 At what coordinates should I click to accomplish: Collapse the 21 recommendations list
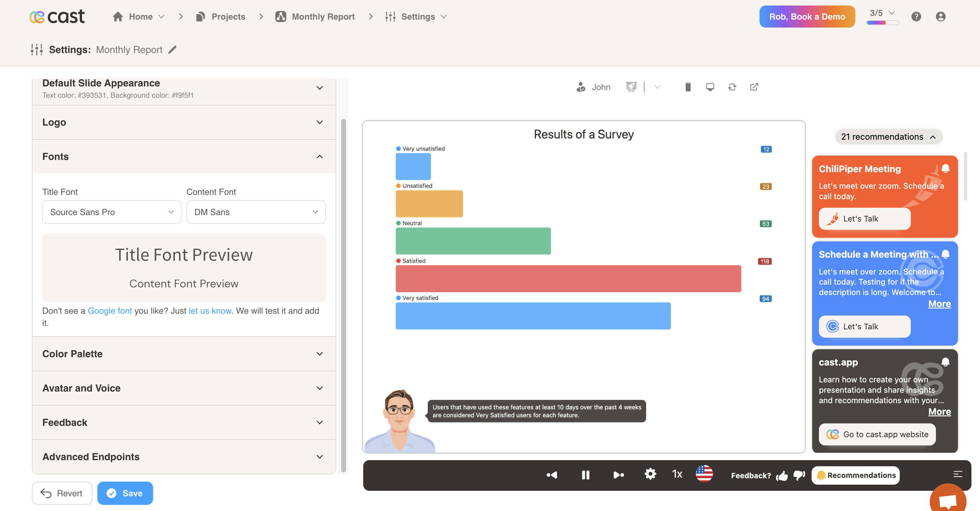click(889, 137)
